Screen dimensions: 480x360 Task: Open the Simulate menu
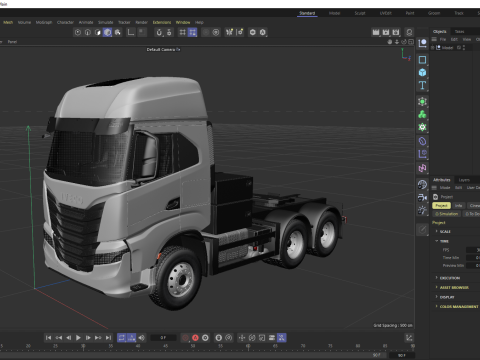[x=105, y=22]
